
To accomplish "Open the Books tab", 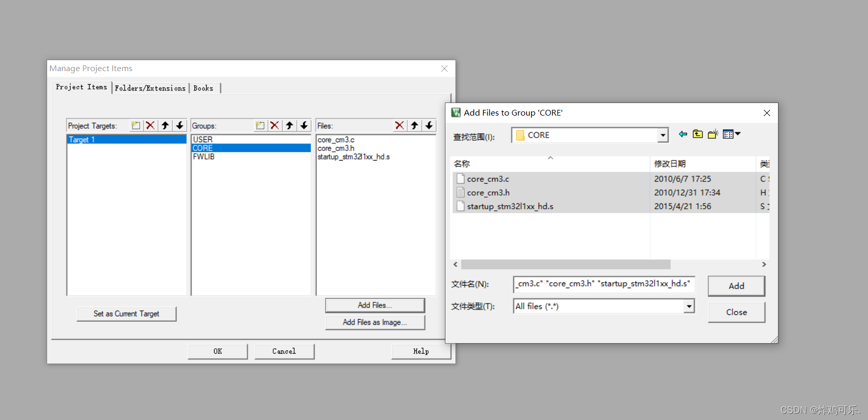I will pyautogui.click(x=204, y=88).
